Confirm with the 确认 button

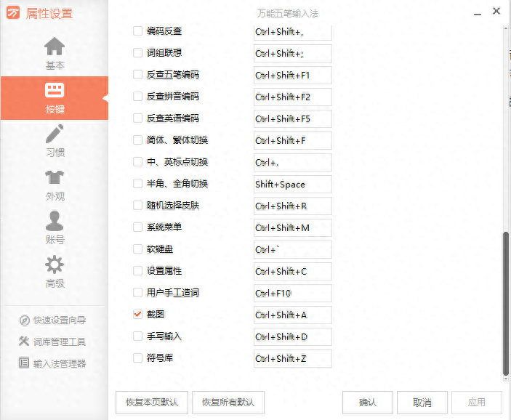click(x=368, y=403)
